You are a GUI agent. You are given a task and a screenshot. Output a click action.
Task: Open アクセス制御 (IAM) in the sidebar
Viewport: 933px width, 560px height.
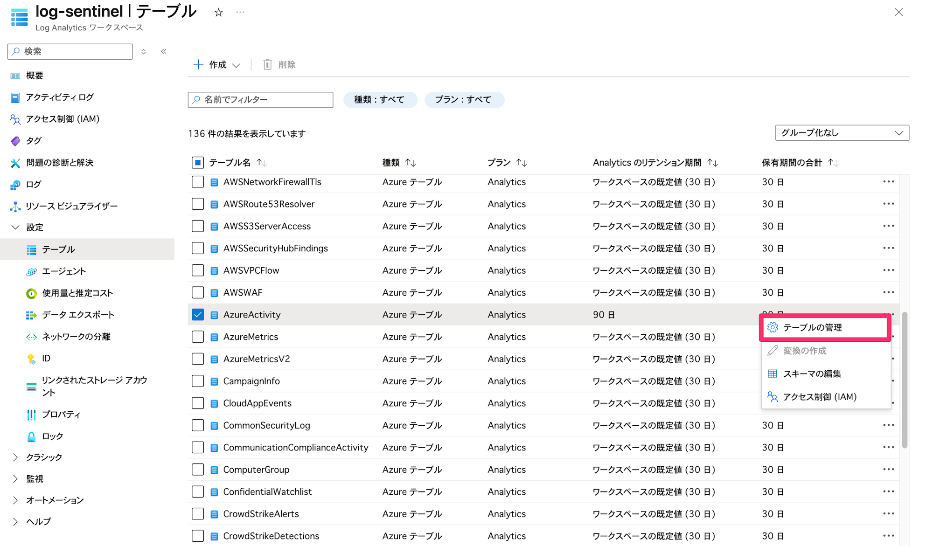(63, 119)
